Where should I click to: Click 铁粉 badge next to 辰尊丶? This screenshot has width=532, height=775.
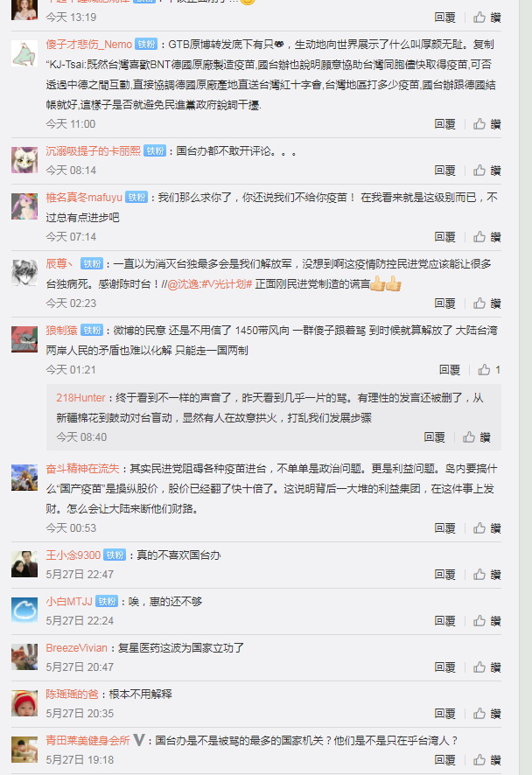[92, 264]
